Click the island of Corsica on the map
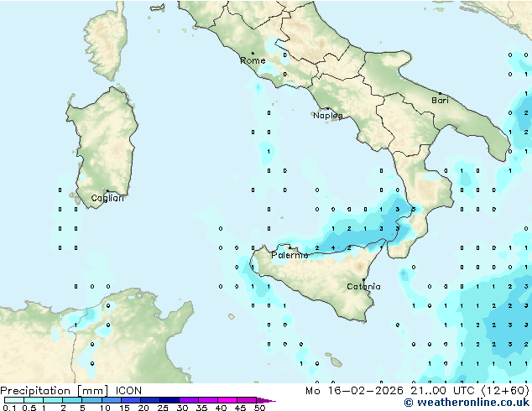Viewport: 532px width, 411px height. pyautogui.click(x=107, y=41)
